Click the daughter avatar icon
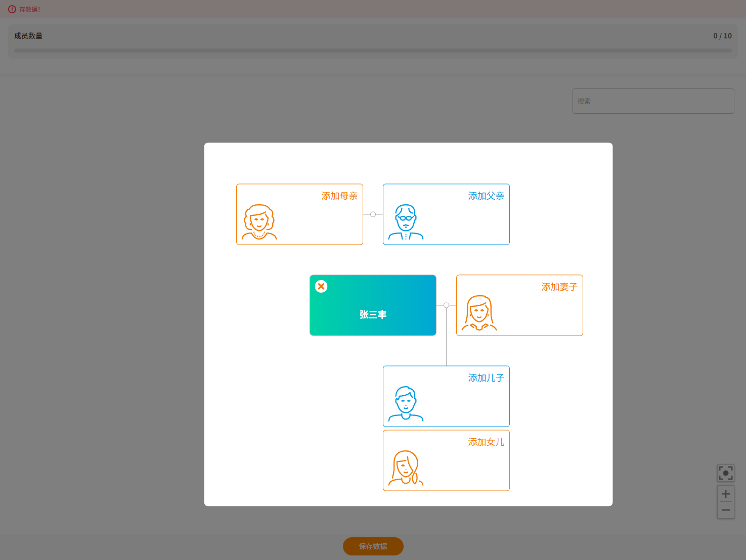Viewport: 746px width, 560px height. pos(406,468)
